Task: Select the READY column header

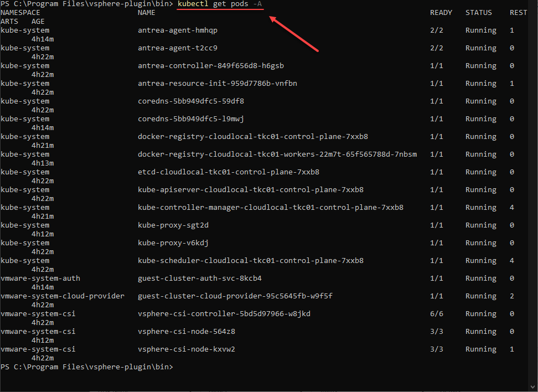Action: 441,13
